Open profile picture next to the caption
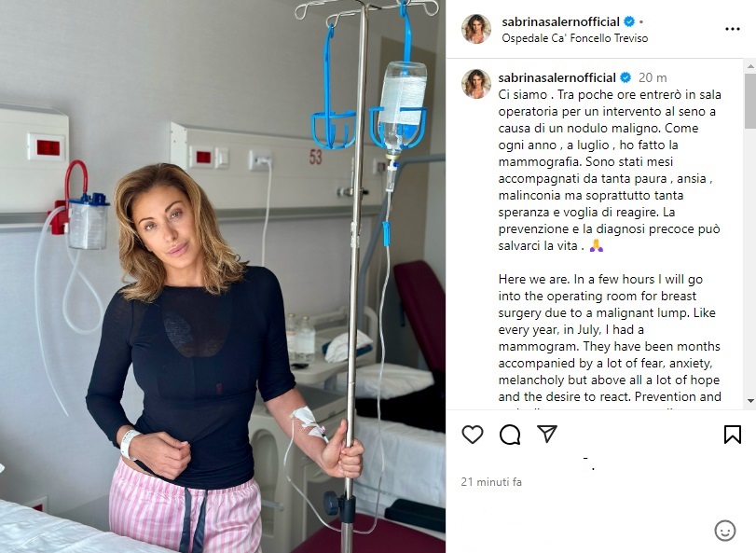This screenshot has width=756, height=553. click(x=476, y=84)
